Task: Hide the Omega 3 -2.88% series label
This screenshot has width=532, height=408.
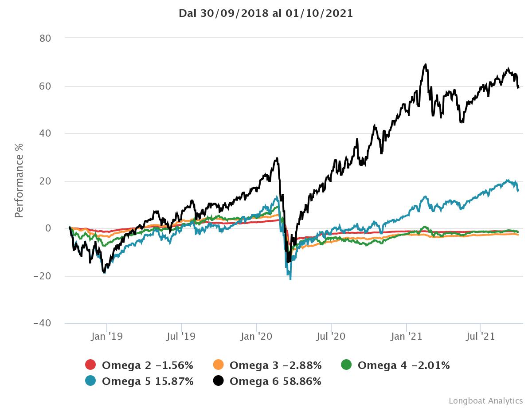Action: pos(275,365)
